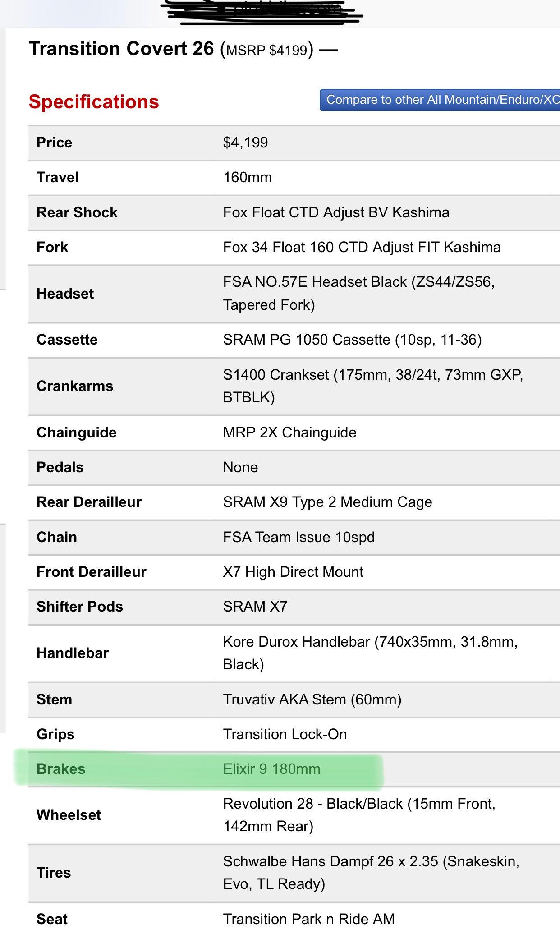This screenshot has width=560, height=934.
Task: Click the Truvativ AKA Stem value
Action: pyautogui.click(x=312, y=699)
